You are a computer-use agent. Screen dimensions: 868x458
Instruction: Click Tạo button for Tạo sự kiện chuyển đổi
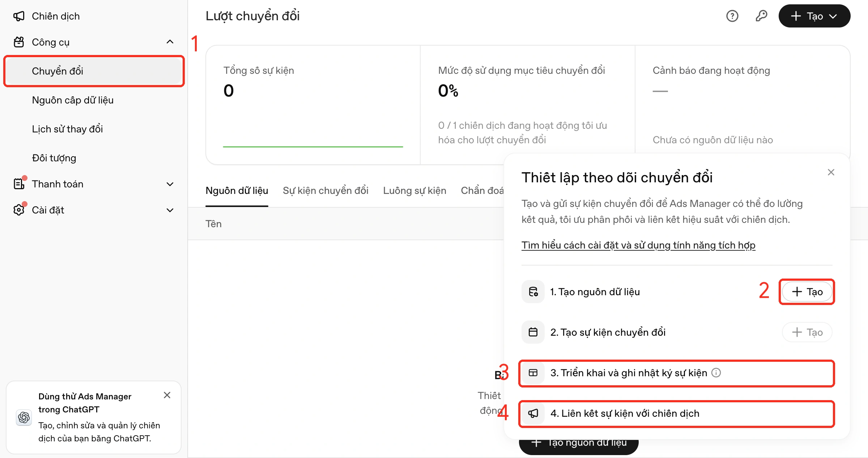807,332
